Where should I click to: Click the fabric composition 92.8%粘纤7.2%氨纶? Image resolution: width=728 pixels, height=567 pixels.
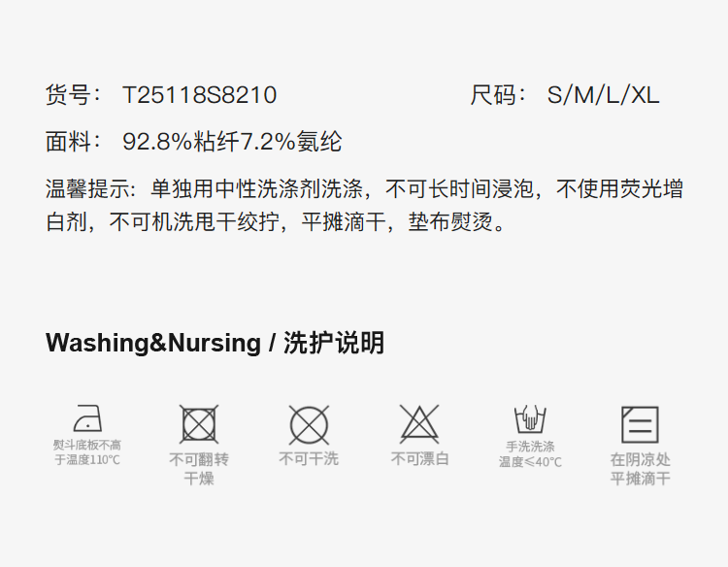tap(232, 141)
